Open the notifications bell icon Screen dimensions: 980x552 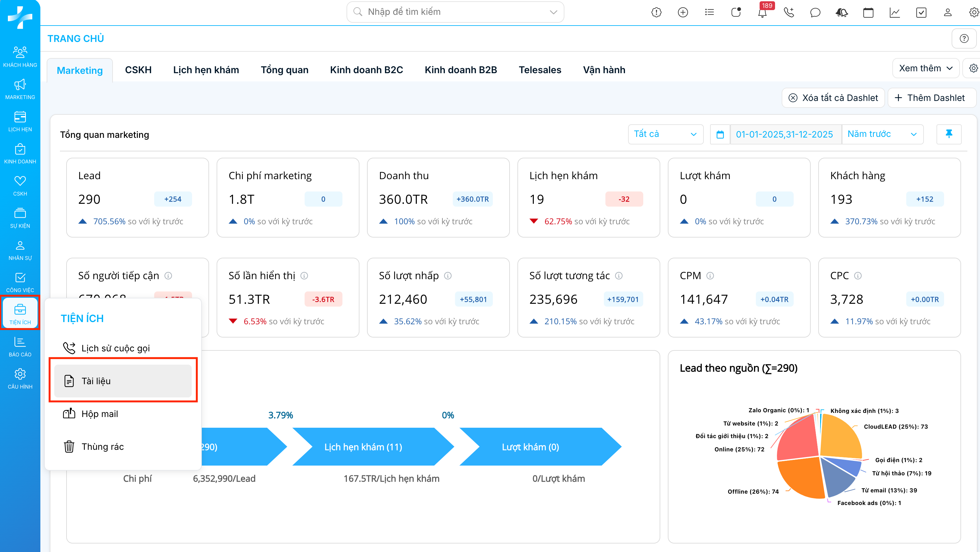point(762,13)
